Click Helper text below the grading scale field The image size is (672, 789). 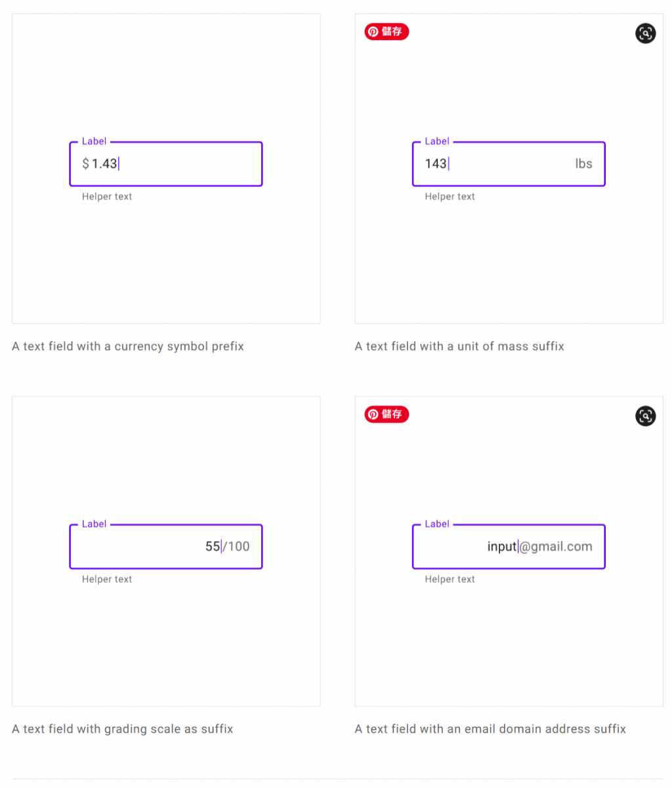pos(107,579)
